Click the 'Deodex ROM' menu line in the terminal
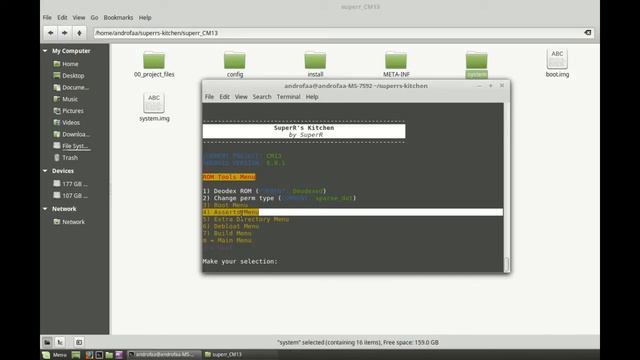The height and width of the screenshot is (360, 640). coord(264,191)
